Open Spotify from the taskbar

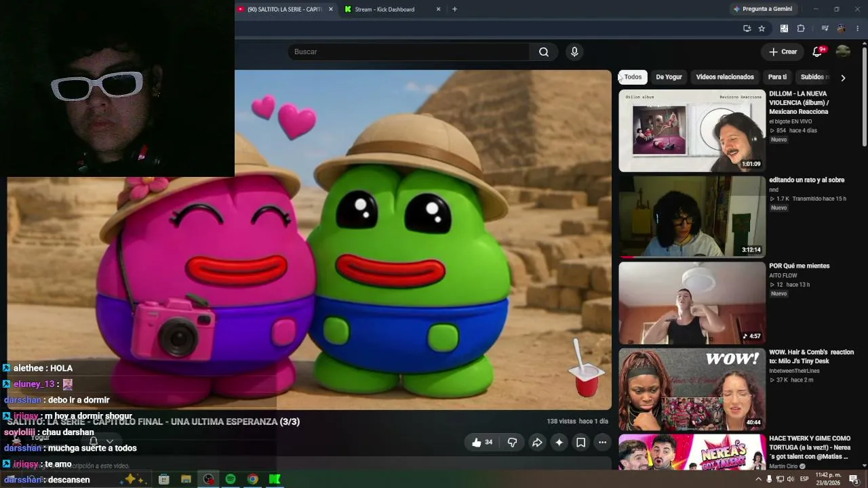coord(230,479)
